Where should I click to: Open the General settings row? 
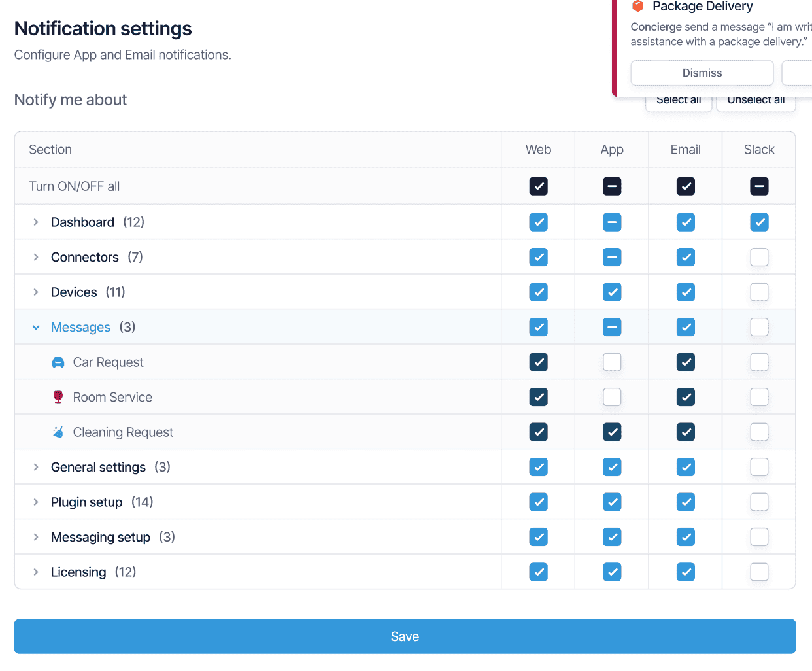tap(98, 467)
